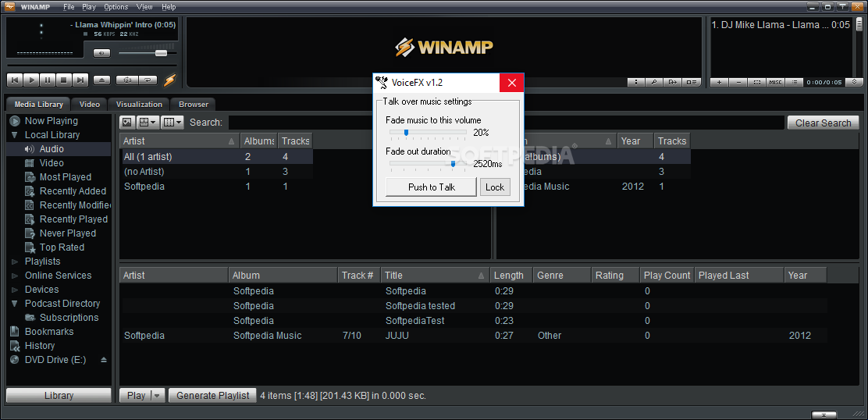868x420 pixels.
Task: Collapse the Podcast Directory node
Action: tap(14, 304)
